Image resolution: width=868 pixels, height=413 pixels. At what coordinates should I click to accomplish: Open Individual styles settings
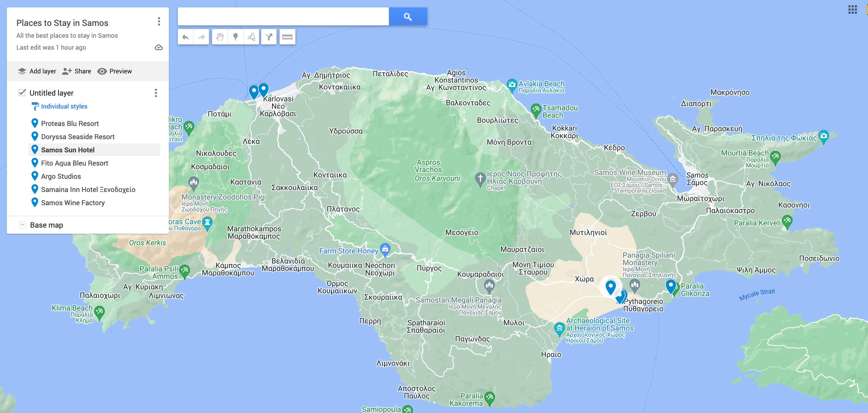64,106
